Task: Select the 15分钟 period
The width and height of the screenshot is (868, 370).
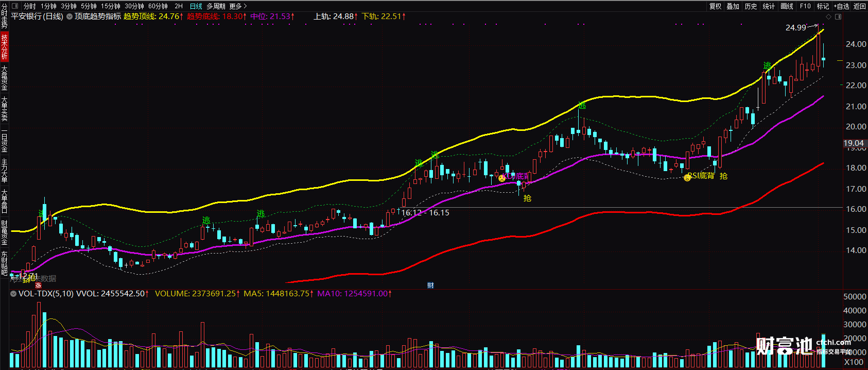Action: (110, 6)
